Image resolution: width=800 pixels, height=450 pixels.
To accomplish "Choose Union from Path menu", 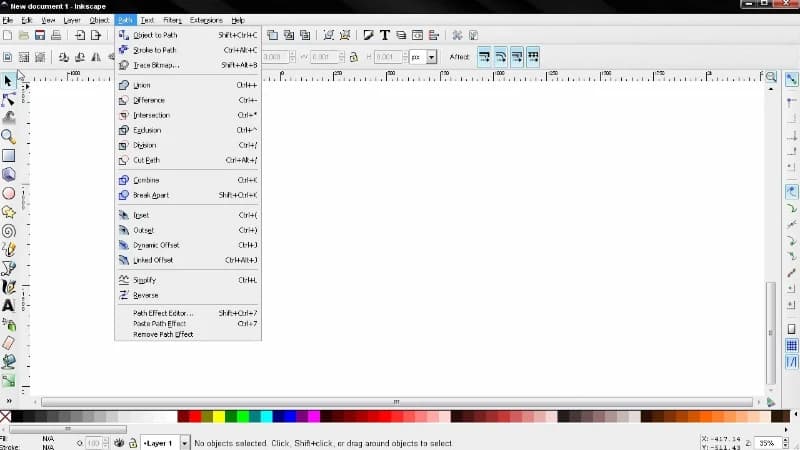I will pos(188,85).
